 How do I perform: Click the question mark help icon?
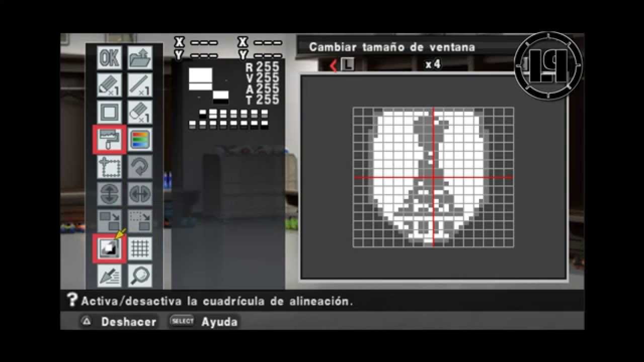tap(72, 300)
